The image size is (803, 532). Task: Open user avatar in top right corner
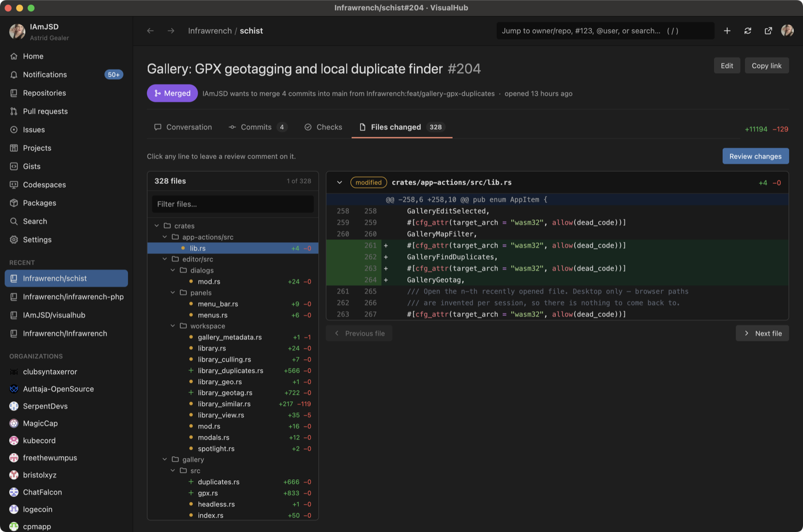(787, 31)
